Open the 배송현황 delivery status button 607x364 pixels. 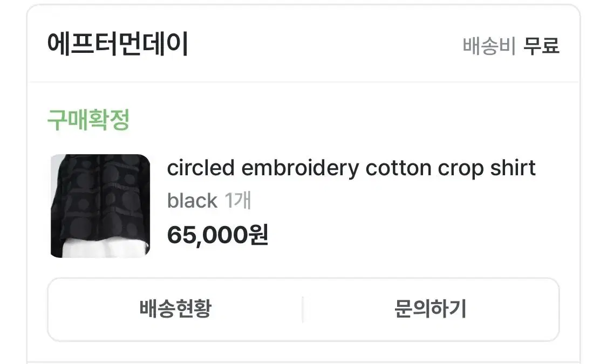click(x=175, y=309)
